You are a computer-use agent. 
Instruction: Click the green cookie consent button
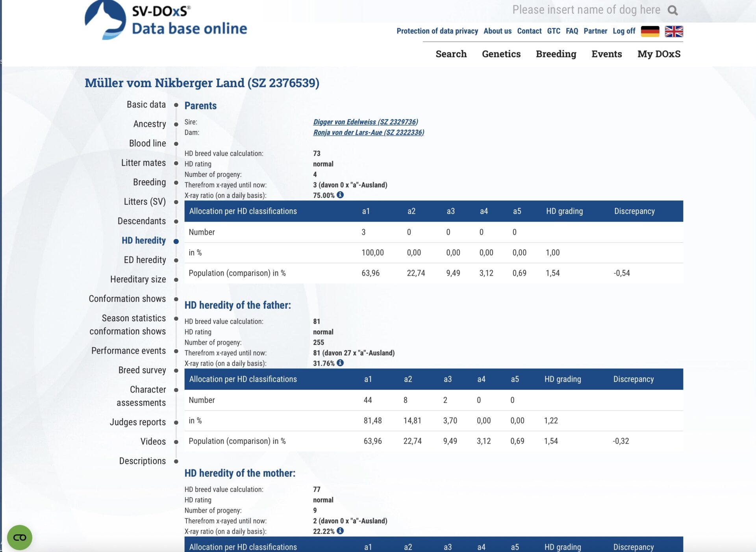(x=20, y=537)
